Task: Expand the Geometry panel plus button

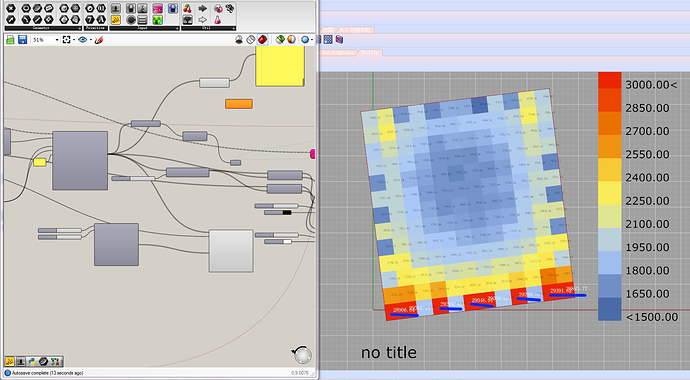Action: click(x=79, y=28)
